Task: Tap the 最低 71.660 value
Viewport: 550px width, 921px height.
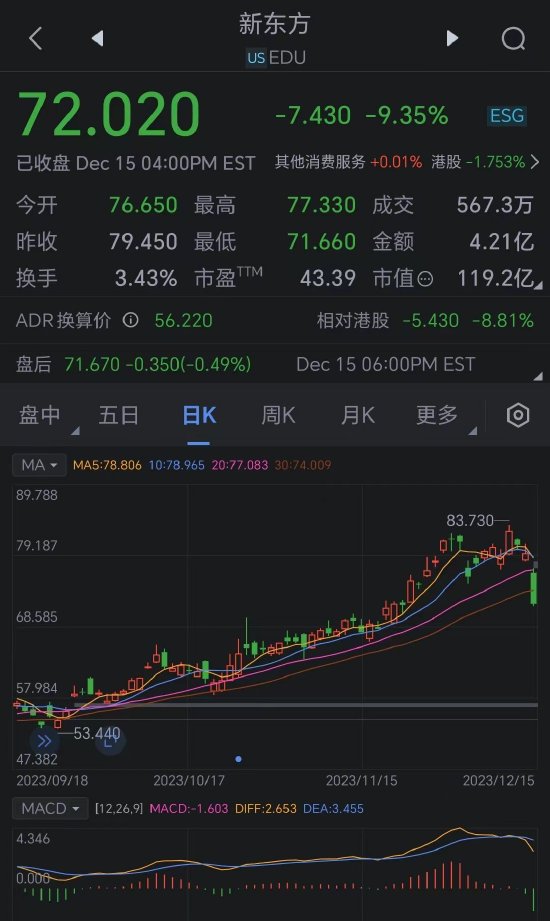Action: pyautogui.click(x=321, y=241)
